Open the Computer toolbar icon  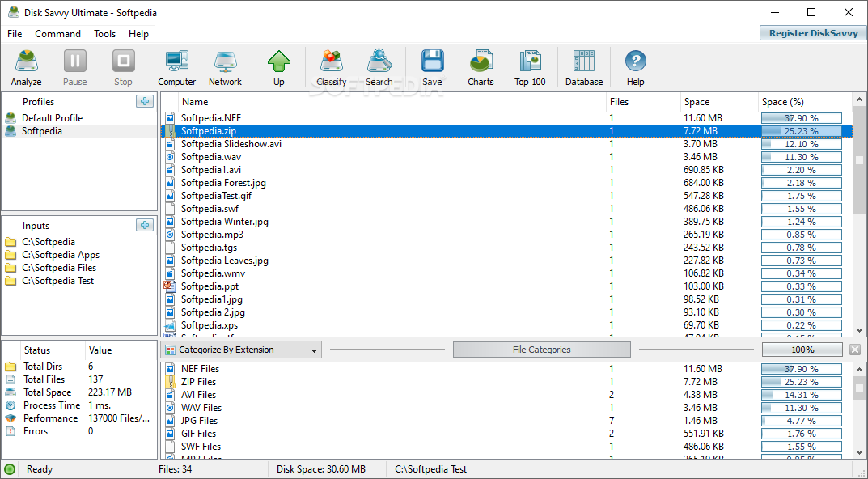[176, 61]
